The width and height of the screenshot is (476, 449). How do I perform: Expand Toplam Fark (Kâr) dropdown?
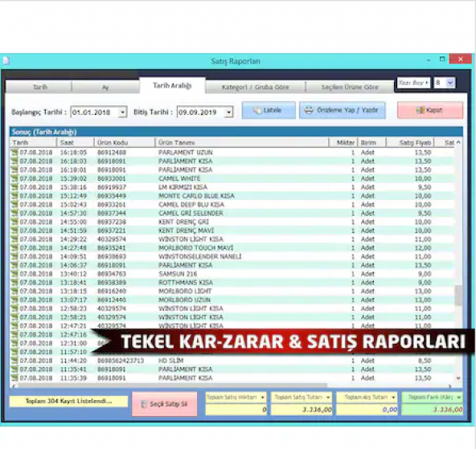[x=459, y=397]
